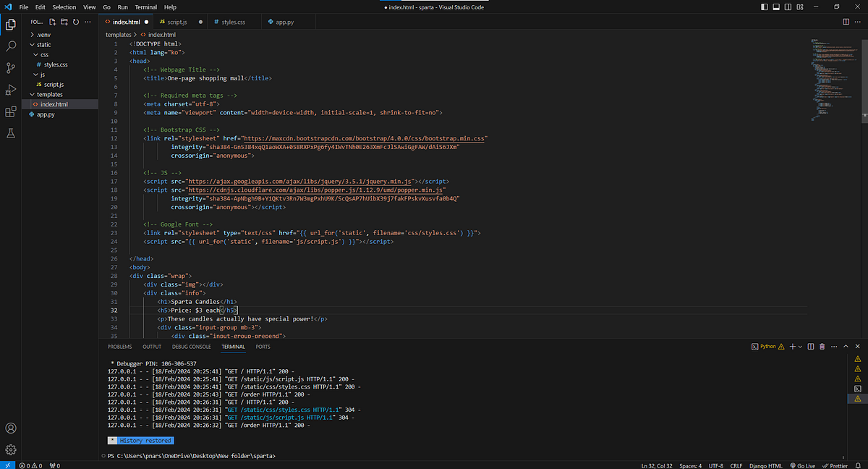Switch to the app.py editor tab
The image size is (868, 469).
pos(281,22)
